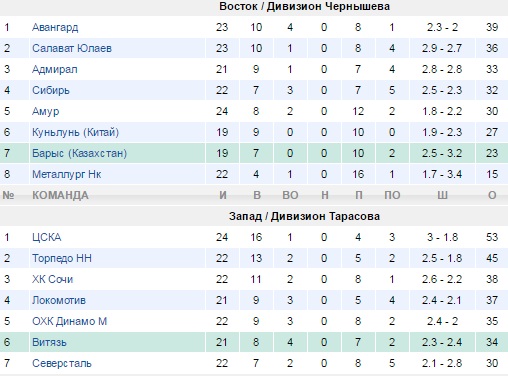Click the Адмирал team link
Screen dimensions: 508x376
[55, 69]
